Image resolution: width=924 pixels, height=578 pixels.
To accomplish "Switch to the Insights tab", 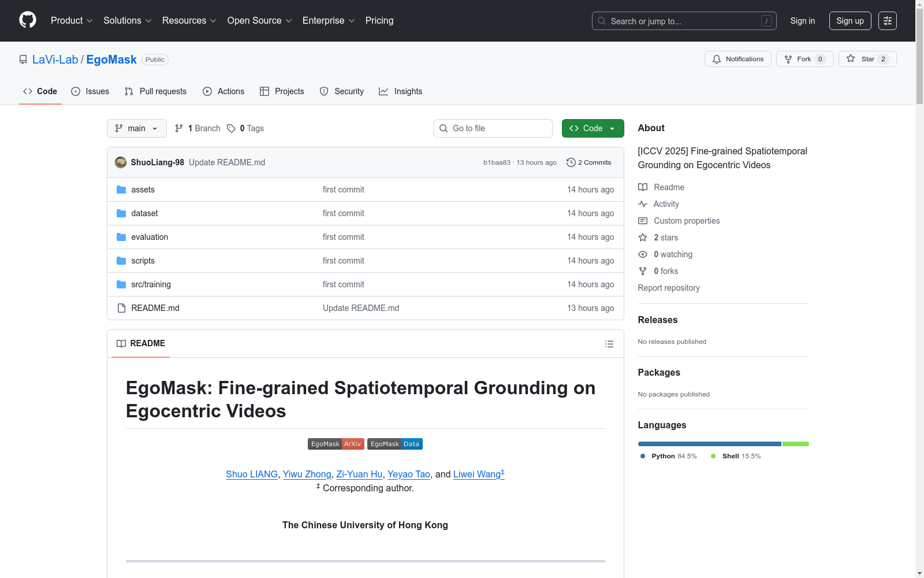I will click(401, 91).
